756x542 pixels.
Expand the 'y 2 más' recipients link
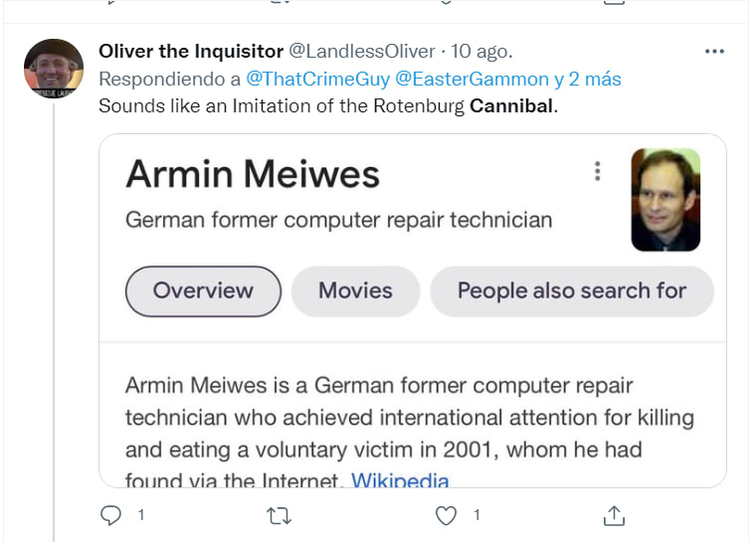point(587,79)
